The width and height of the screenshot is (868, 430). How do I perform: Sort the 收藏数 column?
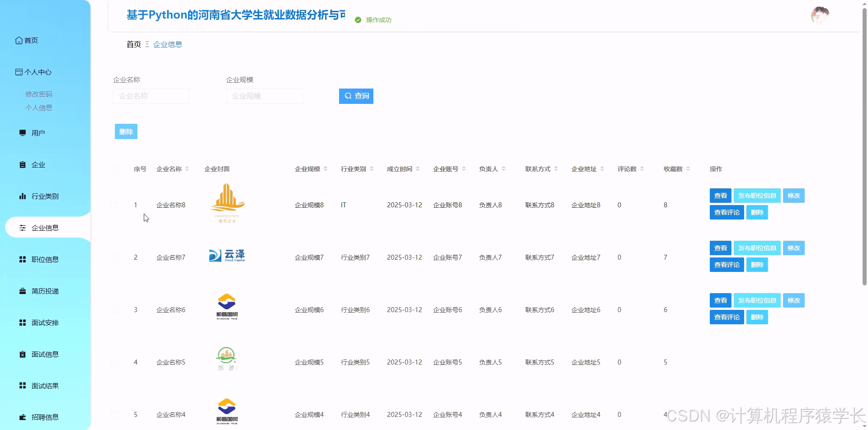click(x=689, y=168)
